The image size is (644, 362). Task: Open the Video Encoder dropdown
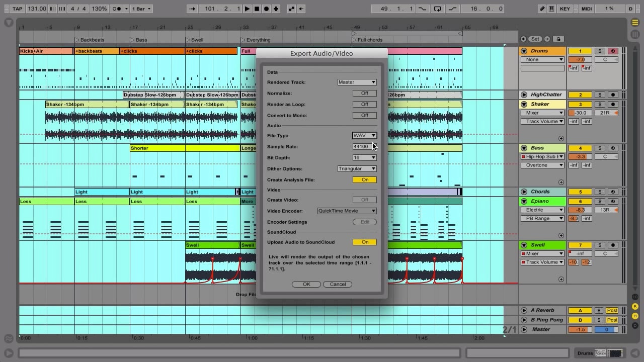[346, 211]
